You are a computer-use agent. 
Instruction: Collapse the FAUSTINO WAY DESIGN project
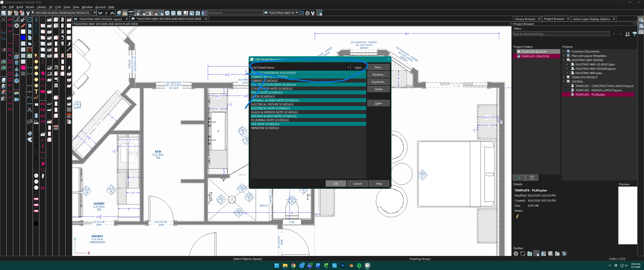point(564,60)
